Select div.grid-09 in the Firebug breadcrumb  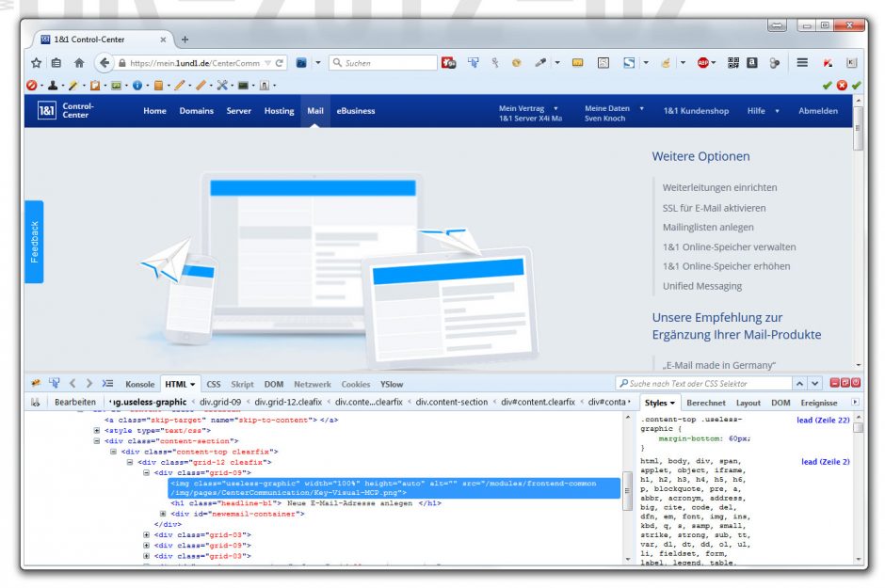pos(220,402)
